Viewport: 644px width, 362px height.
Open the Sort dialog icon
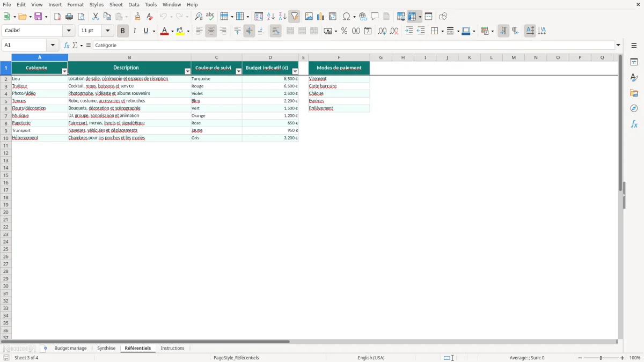[259, 17]
